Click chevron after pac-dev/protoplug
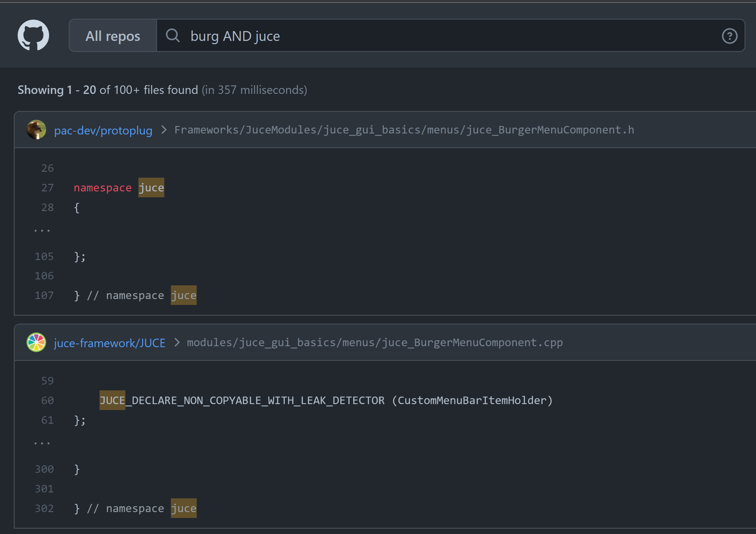Image resolution: width=756 pixels, height=534 pixels. [164, 130]
